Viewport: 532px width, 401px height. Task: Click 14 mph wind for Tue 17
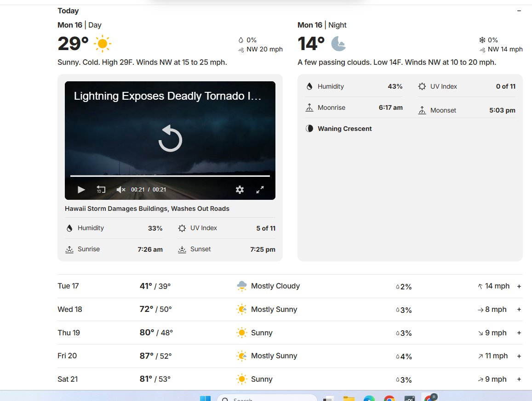click(x=497, y=286)
